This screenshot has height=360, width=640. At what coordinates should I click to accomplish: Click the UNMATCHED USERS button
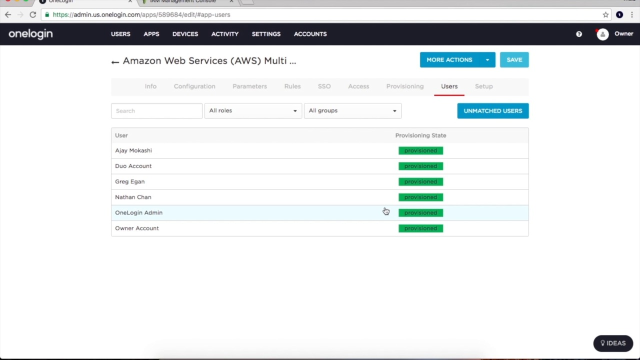(x=493, y=111)
